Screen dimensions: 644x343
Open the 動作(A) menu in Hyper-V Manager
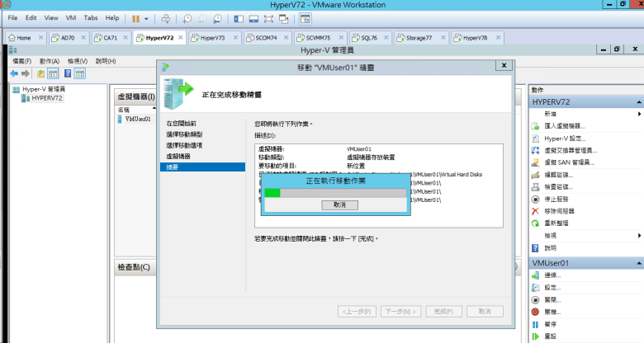(x=51, y=61)
